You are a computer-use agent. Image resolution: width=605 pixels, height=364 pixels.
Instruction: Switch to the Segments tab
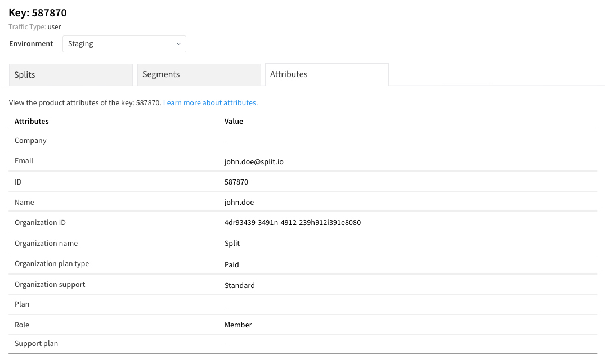(x=199, y=75)
